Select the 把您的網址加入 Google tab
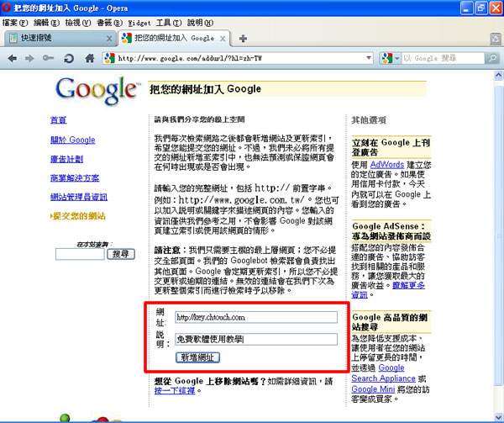 coord(174,39)
